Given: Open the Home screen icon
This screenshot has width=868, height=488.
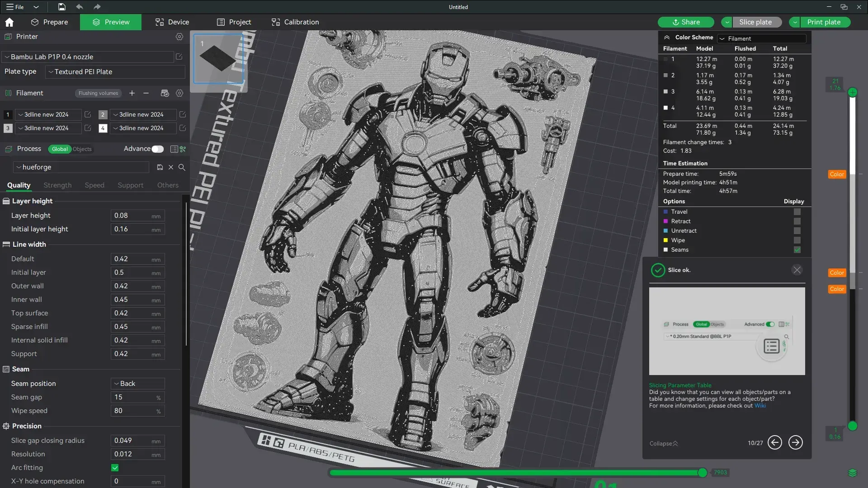Looking at the screenshot, I should [x=9, y=22].
